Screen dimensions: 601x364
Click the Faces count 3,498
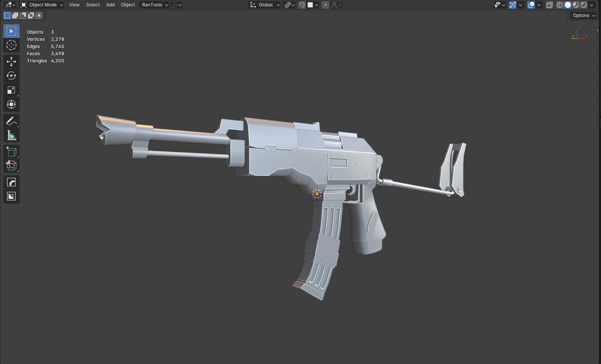click(57, 54)
